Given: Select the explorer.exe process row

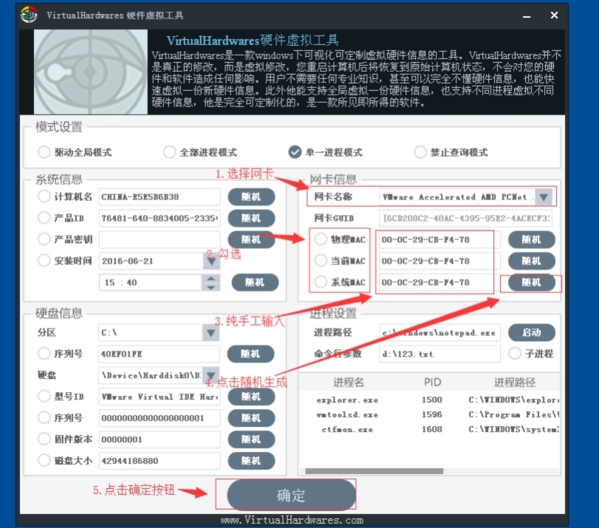Looking at the screenshot, I should click(429, 400).
